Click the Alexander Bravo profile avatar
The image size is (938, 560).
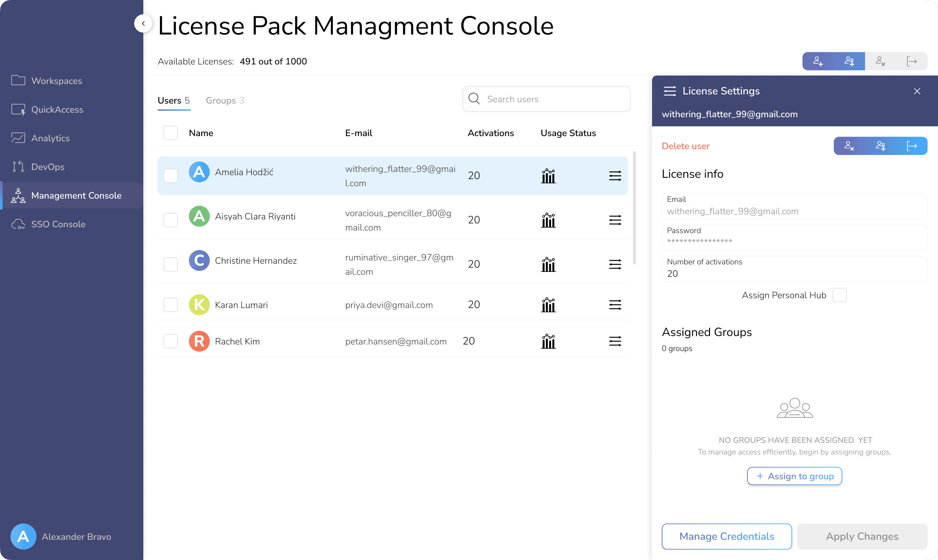coord(23,536)
